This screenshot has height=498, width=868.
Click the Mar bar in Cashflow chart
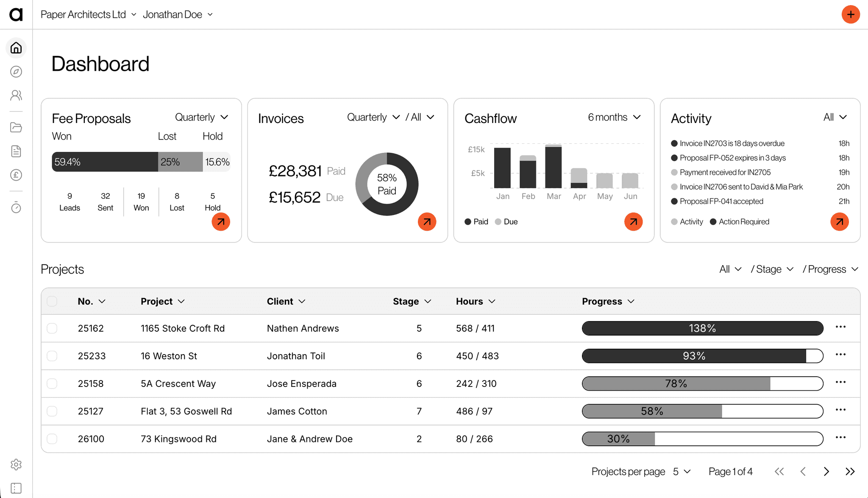coord(554,166)
